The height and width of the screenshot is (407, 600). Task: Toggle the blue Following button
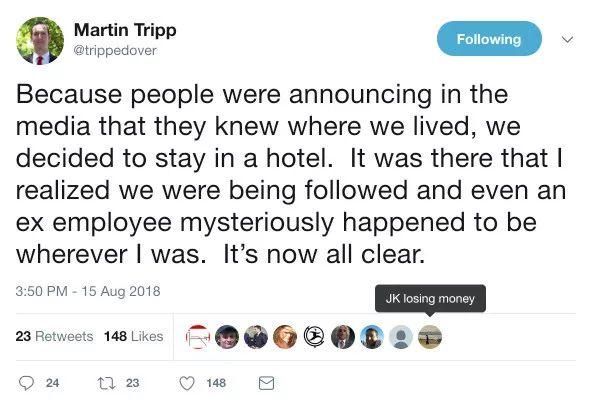489,39
